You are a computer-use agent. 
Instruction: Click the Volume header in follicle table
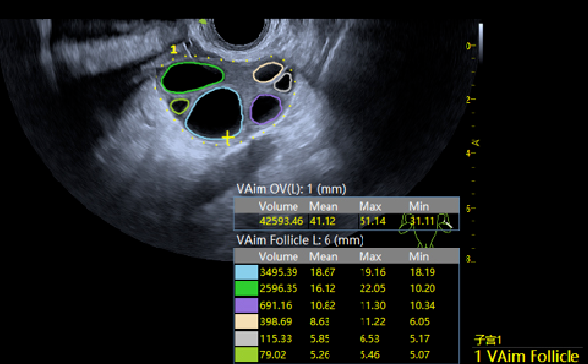[x=279, y=257]
